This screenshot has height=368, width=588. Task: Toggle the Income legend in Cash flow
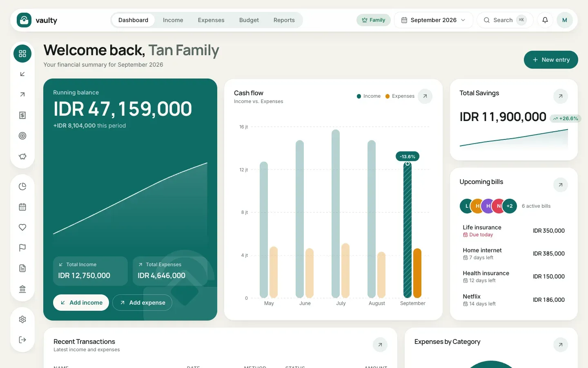point(369,96)
